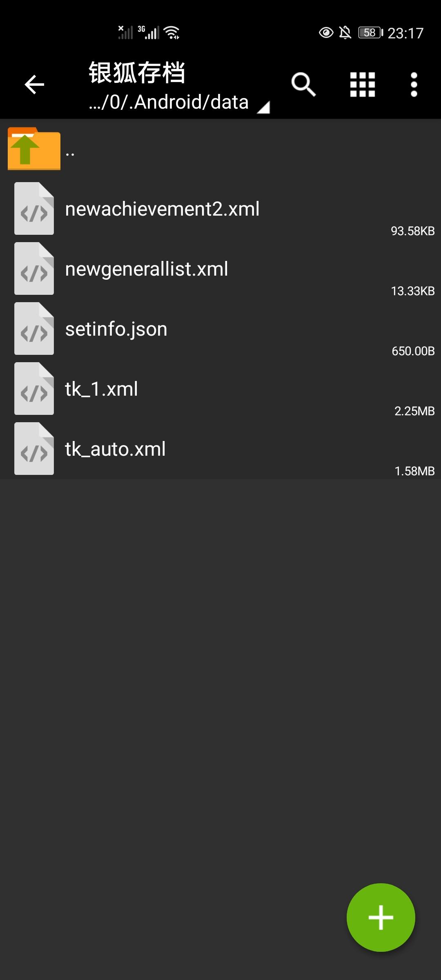Switch to grid view icon
The width and height of the screenshot is (441, 980).
point(363,85)
